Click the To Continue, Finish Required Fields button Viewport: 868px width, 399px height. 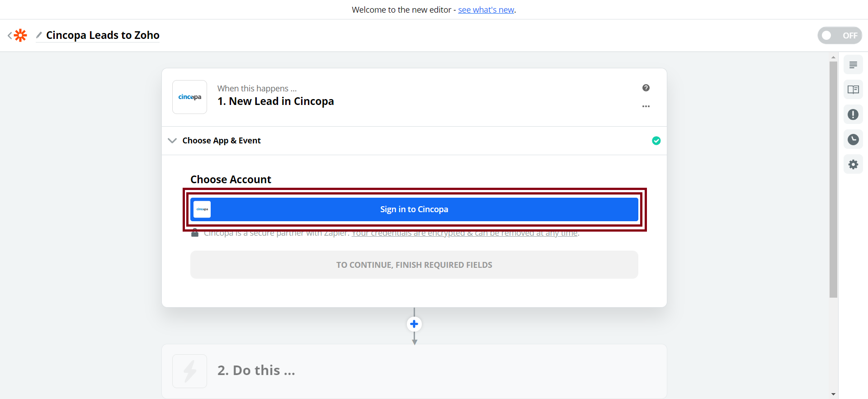[414, 265]
